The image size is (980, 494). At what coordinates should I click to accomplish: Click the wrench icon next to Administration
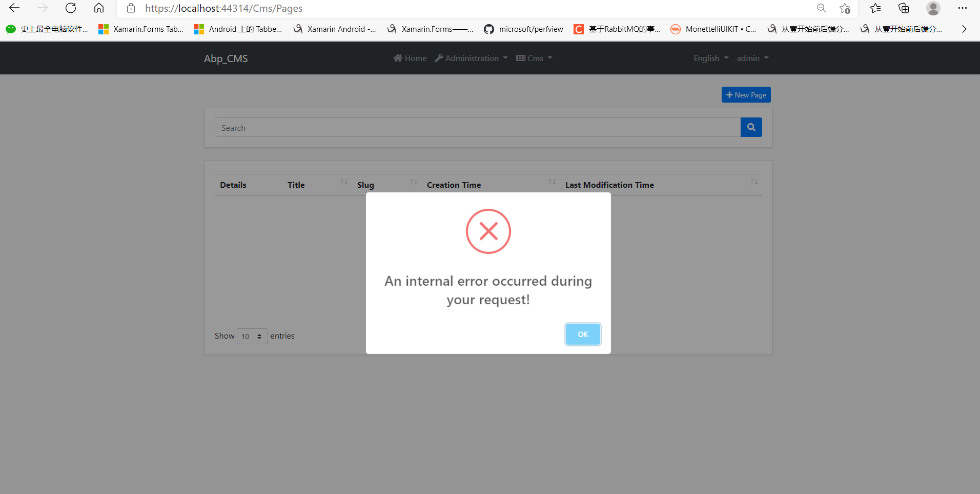(x=439, y=58)
